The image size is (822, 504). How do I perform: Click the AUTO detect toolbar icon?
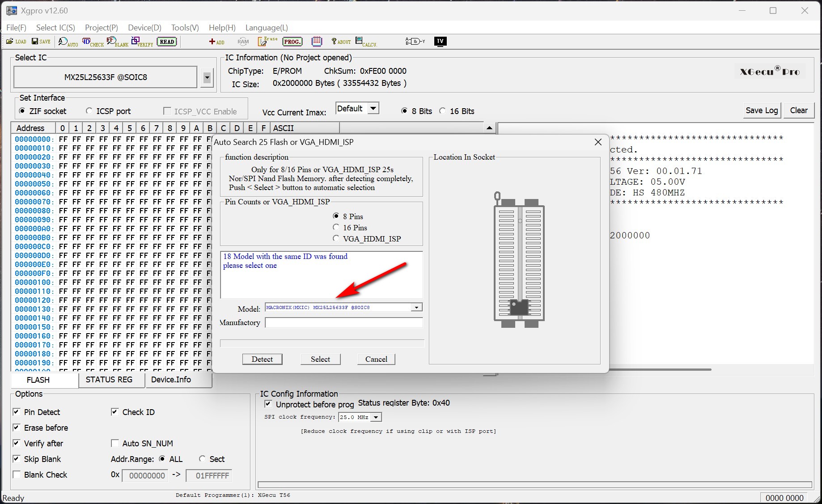(x=68, y=42)
